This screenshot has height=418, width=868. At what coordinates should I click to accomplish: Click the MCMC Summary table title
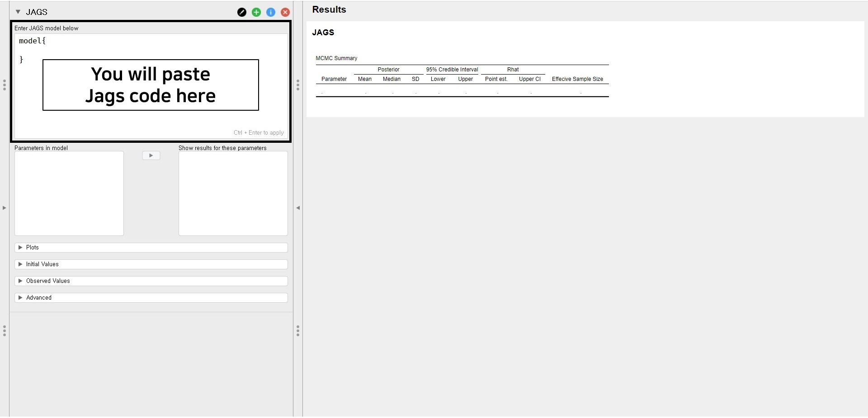(336, 58)
